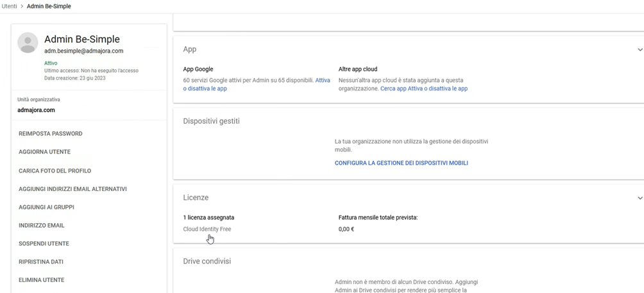Open Aggiorna Utente option
Viewport: 644px width, 293px height.
[45, 152]
